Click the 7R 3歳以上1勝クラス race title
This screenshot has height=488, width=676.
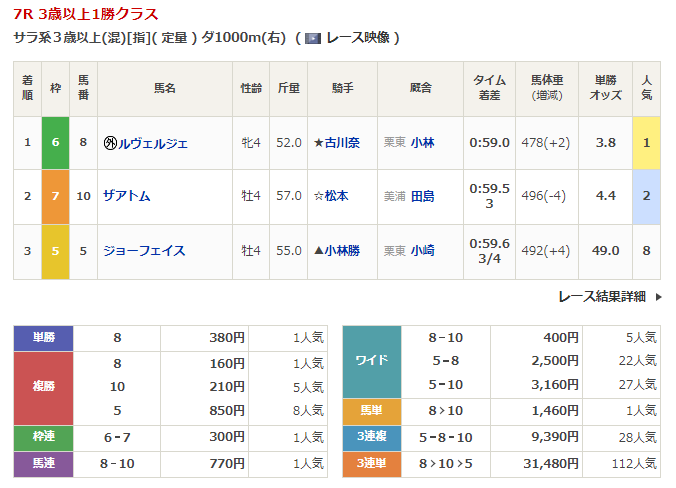click(85, 15)
